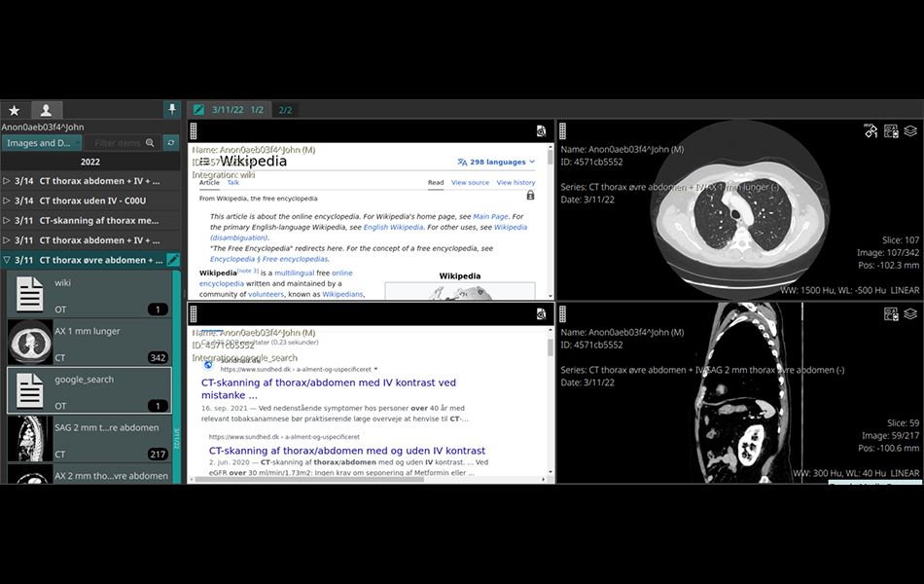Viewport: 924px width, 584px height.
Task: Open 'CT-skanning af thorax/abdomen med og uden IV kontrast' result
Action: [347, 451]
